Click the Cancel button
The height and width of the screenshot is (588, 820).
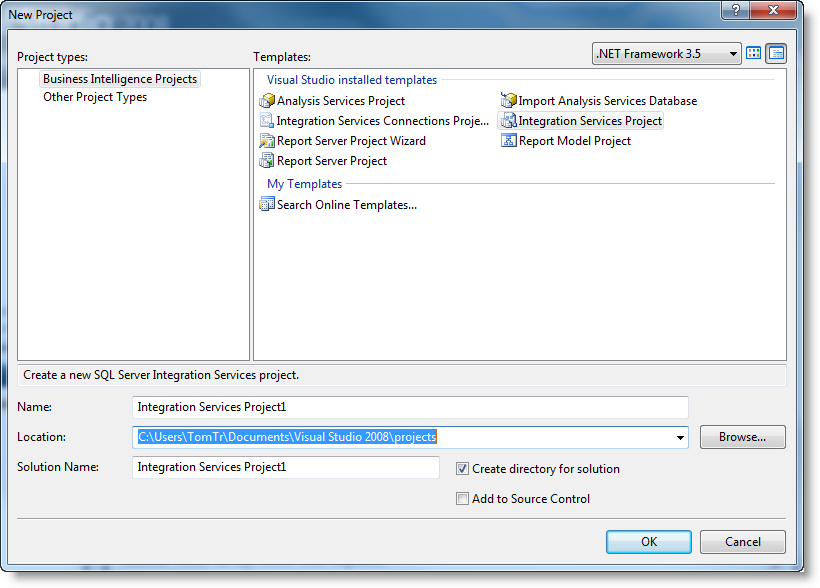[743, 541]
